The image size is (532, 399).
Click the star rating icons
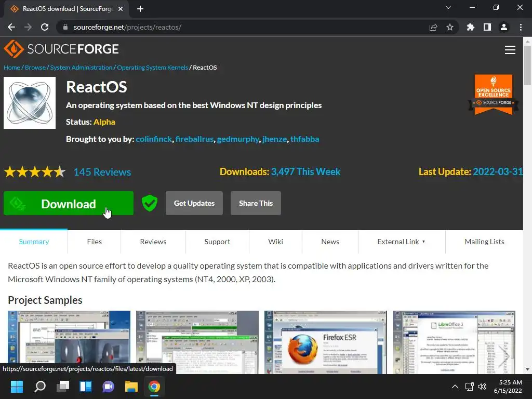pyautogui.click(x=35, y=172)
